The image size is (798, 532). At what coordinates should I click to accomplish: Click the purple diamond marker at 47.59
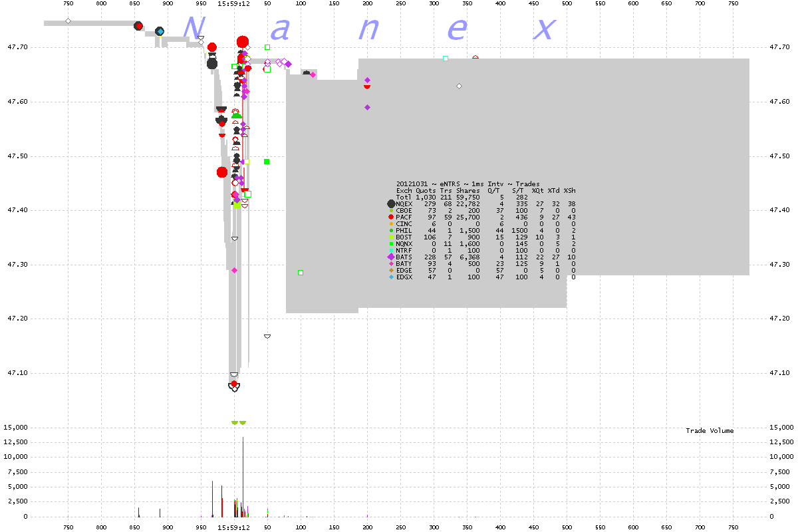(x=367, y=107)
